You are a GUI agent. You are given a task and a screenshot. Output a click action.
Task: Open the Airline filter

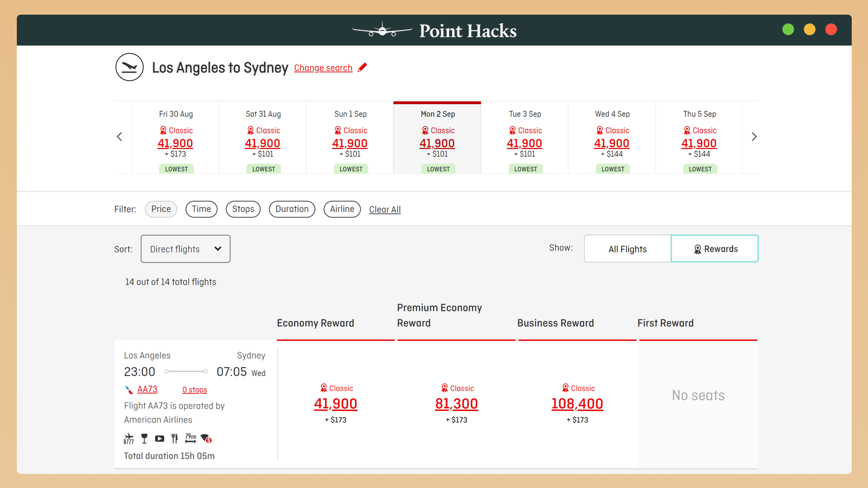[342, 209]
